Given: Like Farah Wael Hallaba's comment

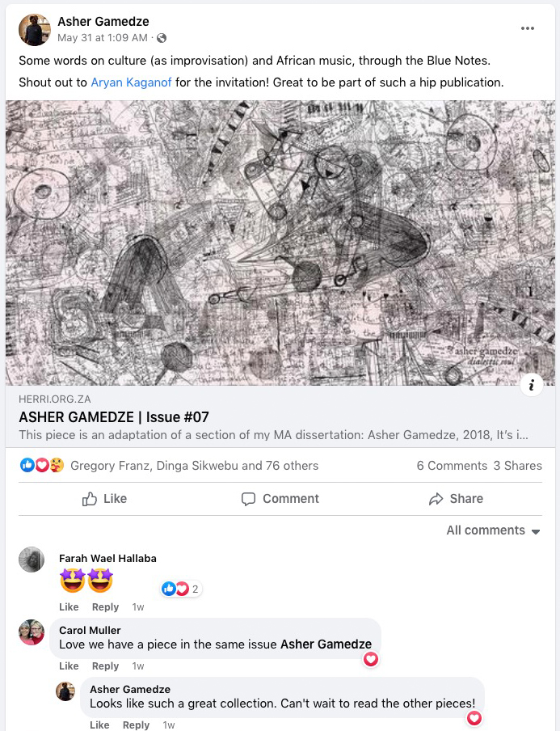Looking at the screenshot, I should [69, 607].
